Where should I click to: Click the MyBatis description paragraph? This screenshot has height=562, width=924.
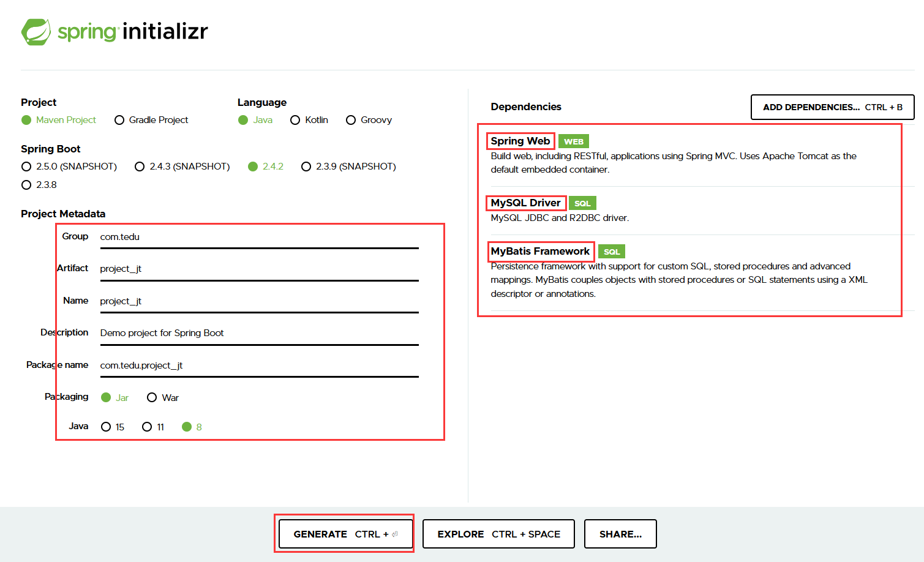click(679, 280)
